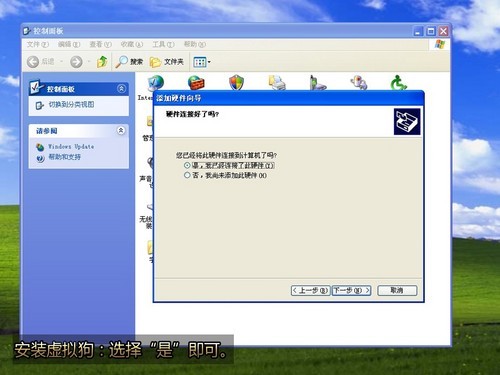
Task: Open Back button history dropdown arrow
Action: click(61, 62)
